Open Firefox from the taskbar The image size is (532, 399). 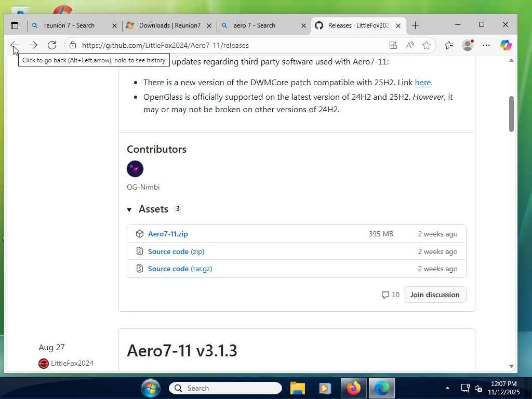(x=353, y=388)
